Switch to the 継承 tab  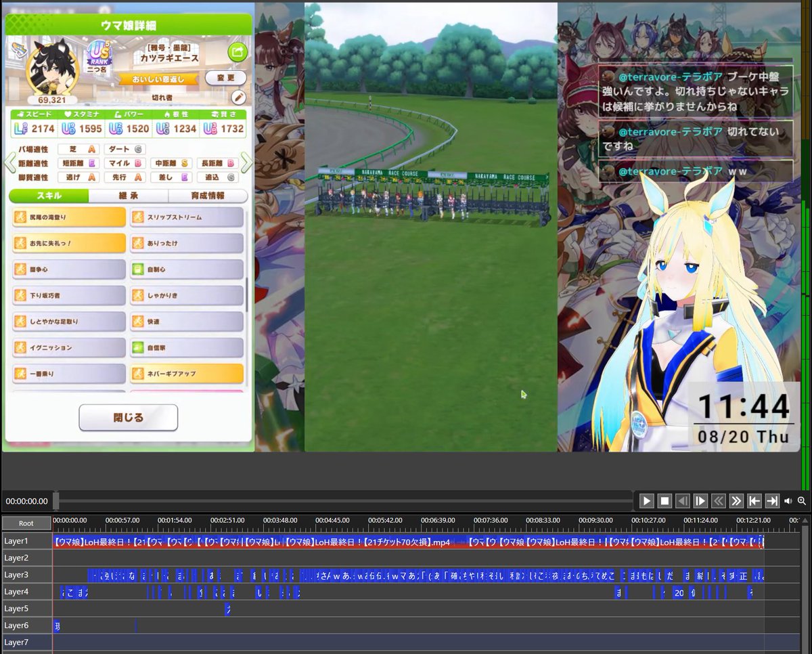129,196
